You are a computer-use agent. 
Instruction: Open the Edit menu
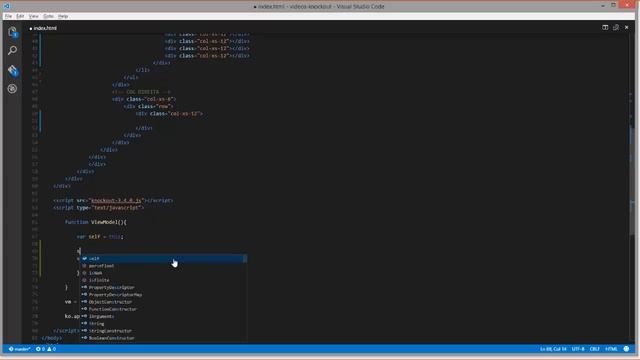point(20,16)
